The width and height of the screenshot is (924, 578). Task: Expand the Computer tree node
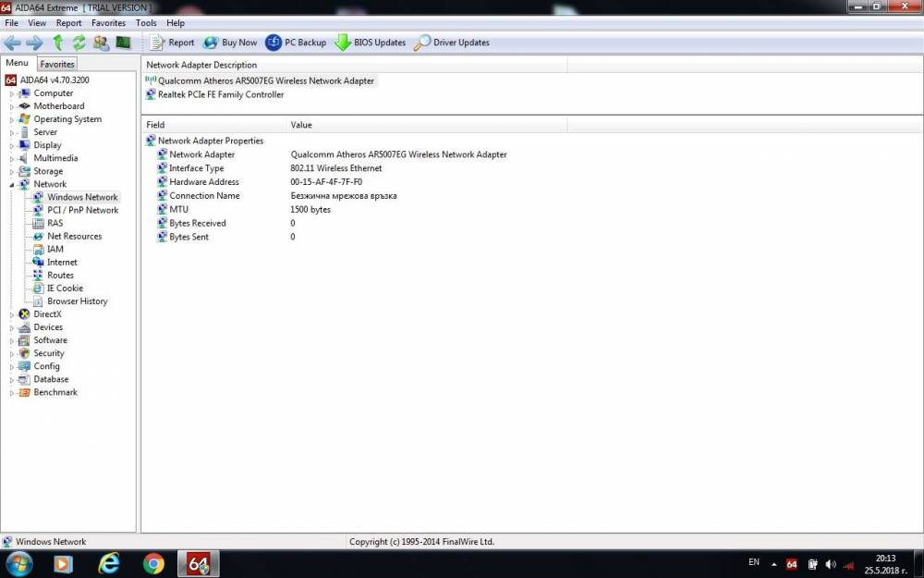point(11,93)
